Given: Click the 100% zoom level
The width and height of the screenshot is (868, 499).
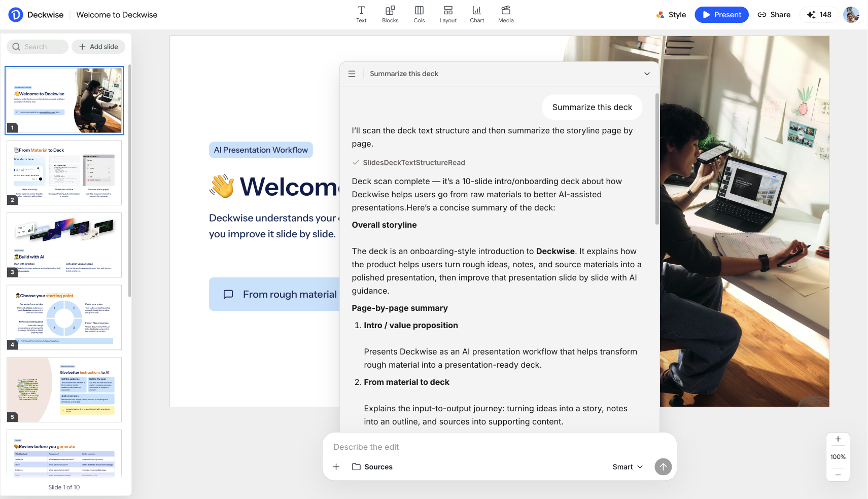Looking at the screenshot, I should [x=838, y=457].
